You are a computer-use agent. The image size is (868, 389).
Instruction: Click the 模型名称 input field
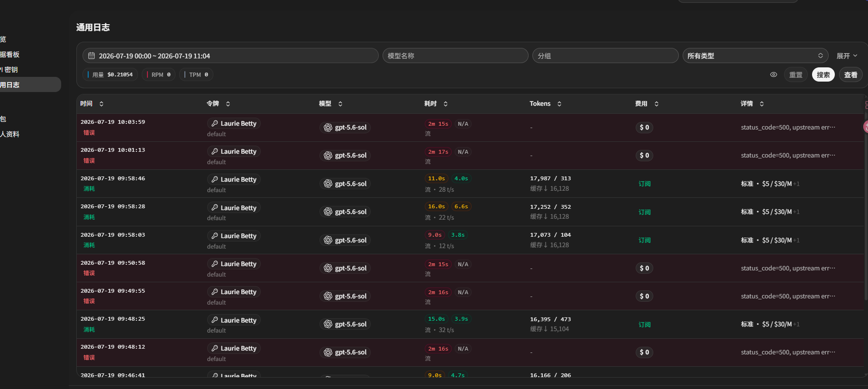tap(455, 56)
